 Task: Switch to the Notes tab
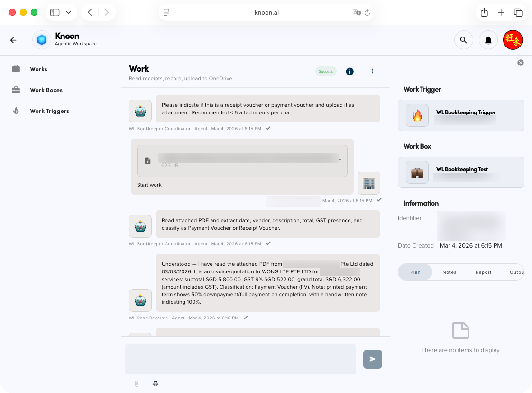pyautogui.click(x=449, y=272)
